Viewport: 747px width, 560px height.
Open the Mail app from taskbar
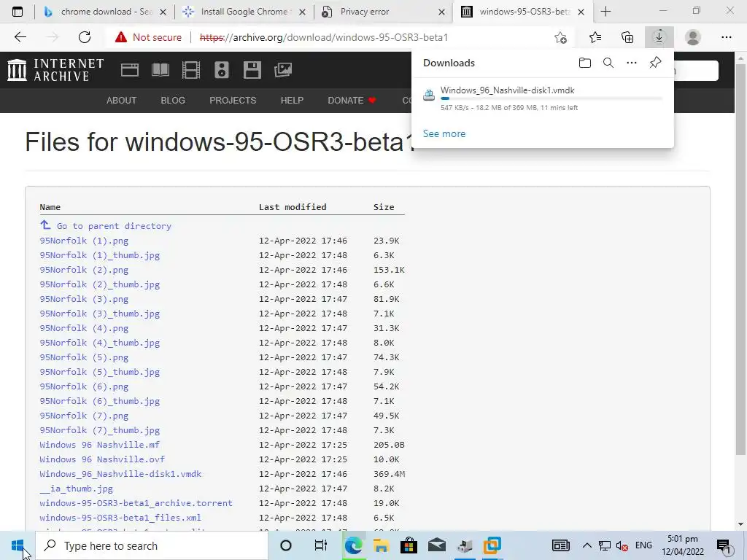tap(436, 545)
